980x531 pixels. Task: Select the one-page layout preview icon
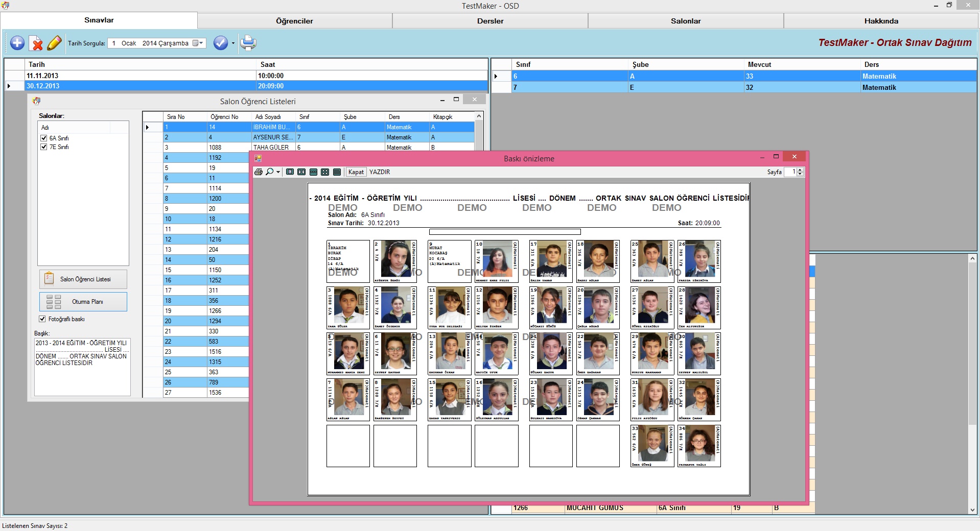click(290, 172)
